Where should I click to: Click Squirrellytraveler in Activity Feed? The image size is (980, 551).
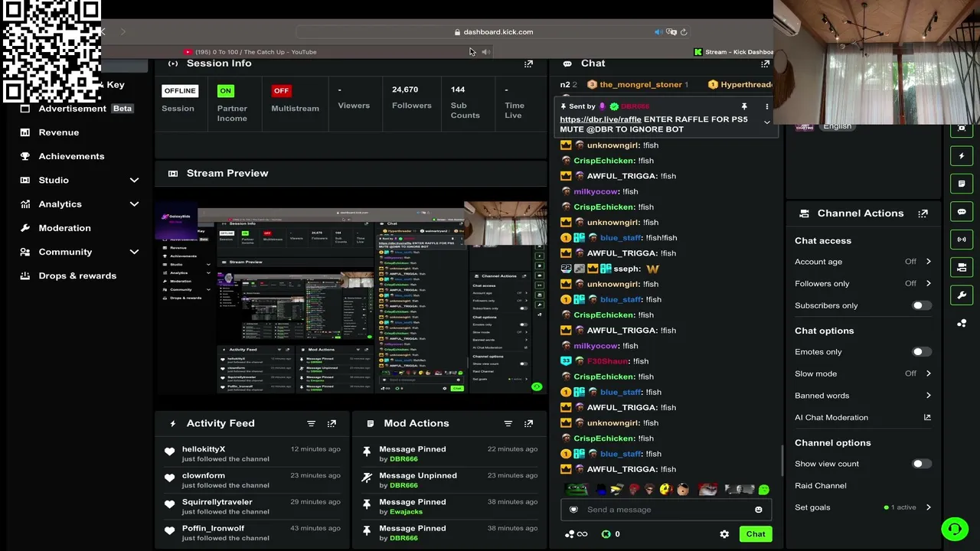pyautogui.click(x=217, y=502)
